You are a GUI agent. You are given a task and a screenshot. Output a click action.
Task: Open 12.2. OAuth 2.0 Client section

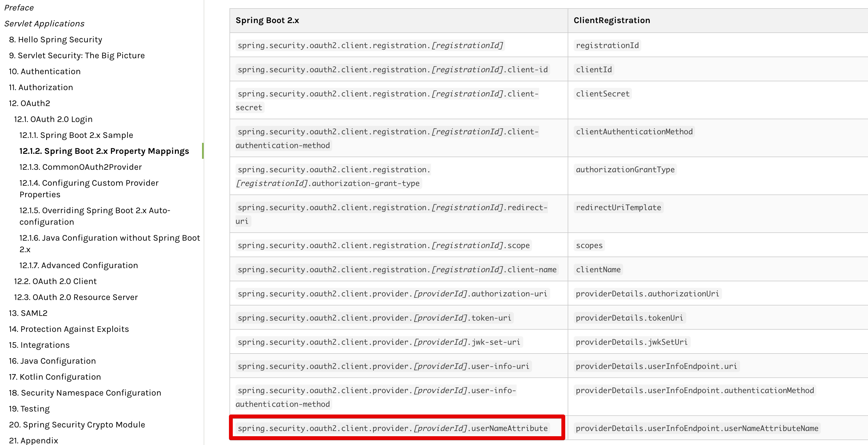(55, 281)
